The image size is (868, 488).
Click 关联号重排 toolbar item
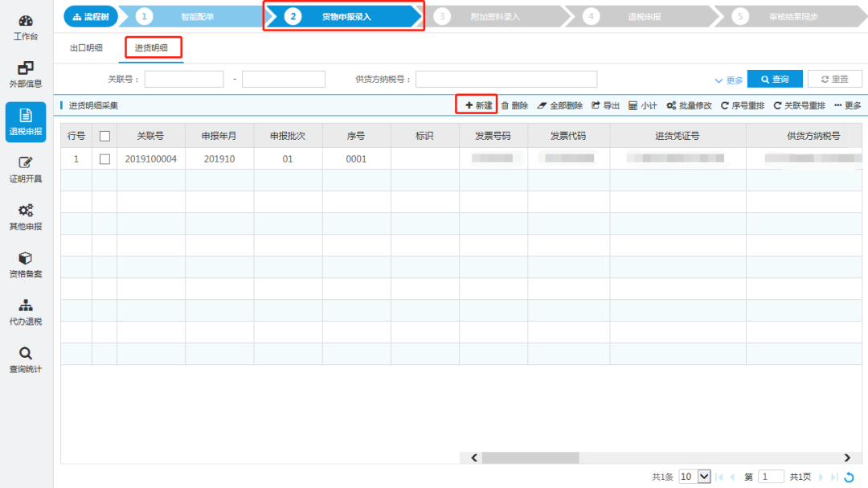click(x=800, y=105)
